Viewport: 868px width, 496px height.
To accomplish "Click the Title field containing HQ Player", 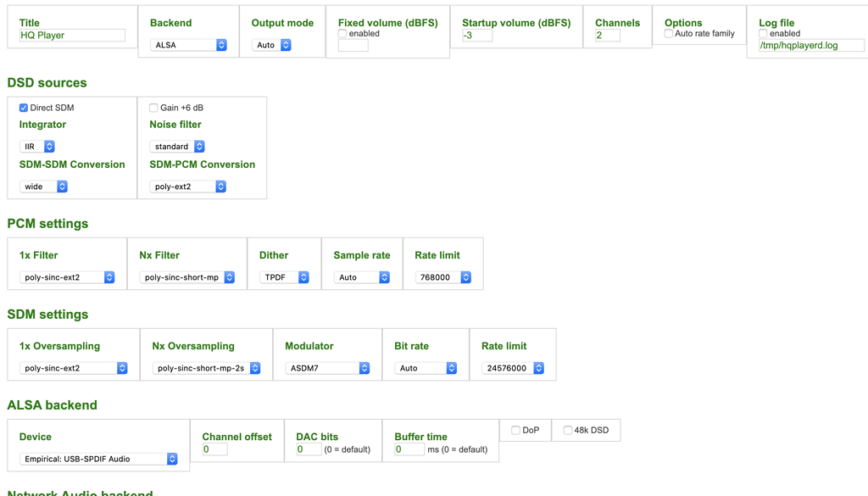I will (x=71, y=35).
